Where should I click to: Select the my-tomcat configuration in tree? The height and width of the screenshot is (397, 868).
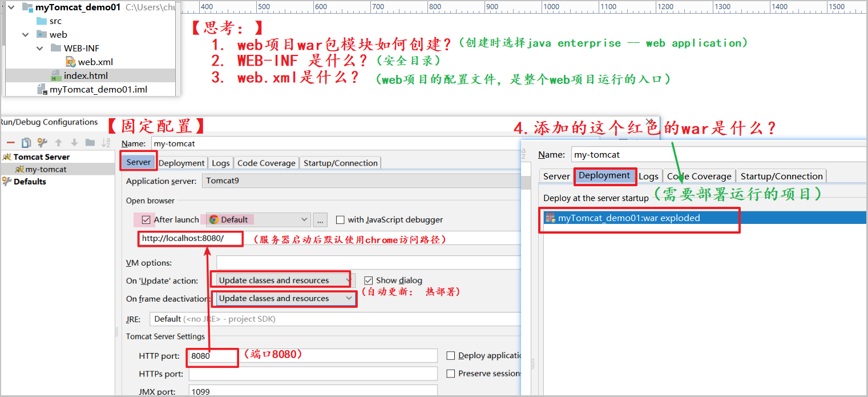coord(46,169)
